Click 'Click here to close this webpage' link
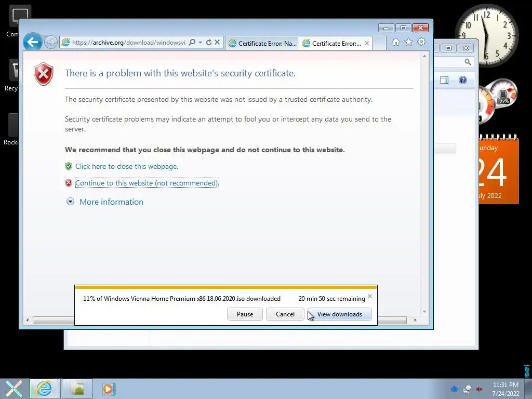 [127, 166]
